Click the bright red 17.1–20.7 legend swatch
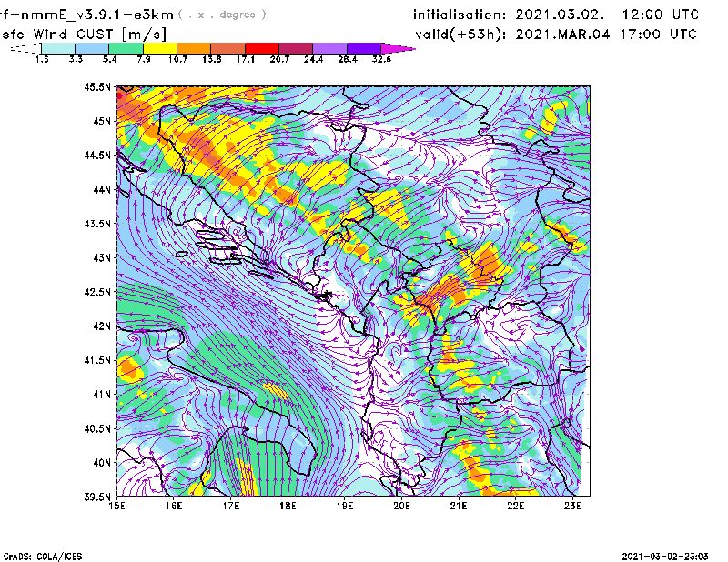Screen dimensions: 728x562 [x=262, y=48]
